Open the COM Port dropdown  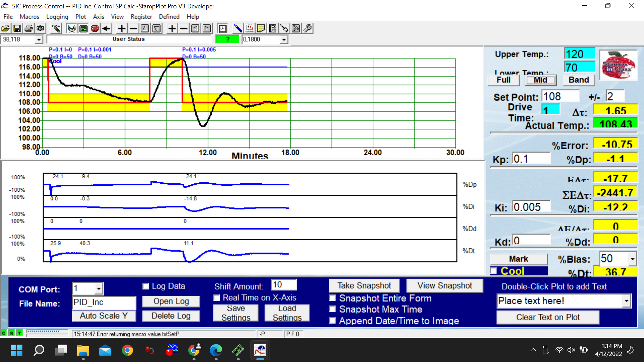pos(99,289)
